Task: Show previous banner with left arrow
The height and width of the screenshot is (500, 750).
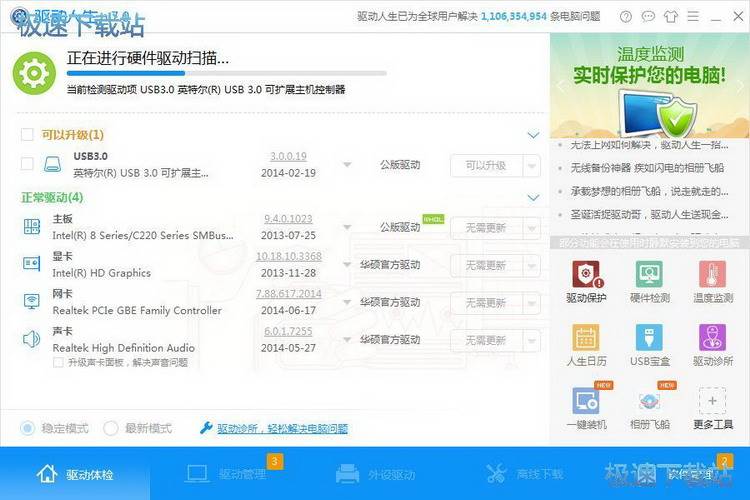Action: tap(559, 87)
